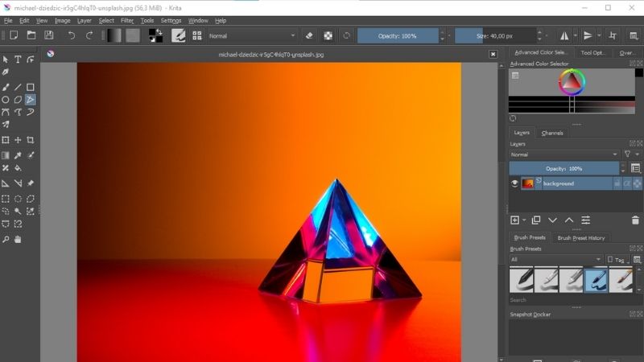Toggle alpha lock on background layer
The height and width of the screenshot is (362, 644).
(637, 183)
